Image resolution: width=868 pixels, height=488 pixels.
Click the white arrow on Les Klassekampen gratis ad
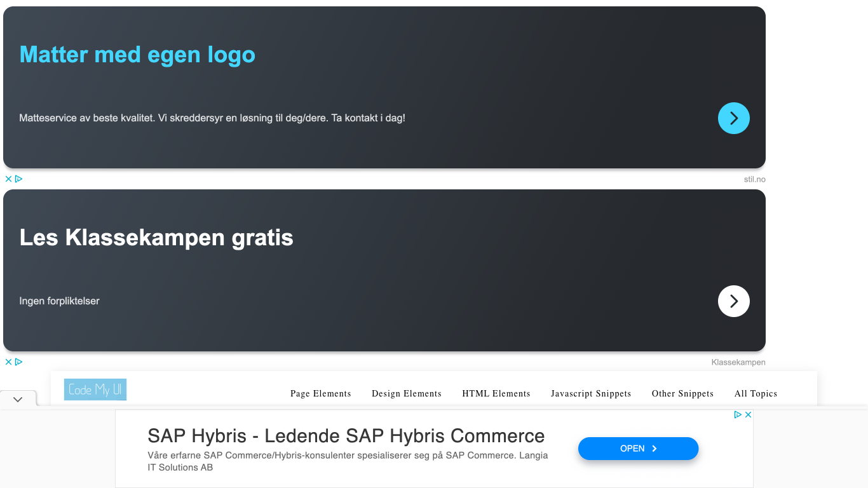734,301
